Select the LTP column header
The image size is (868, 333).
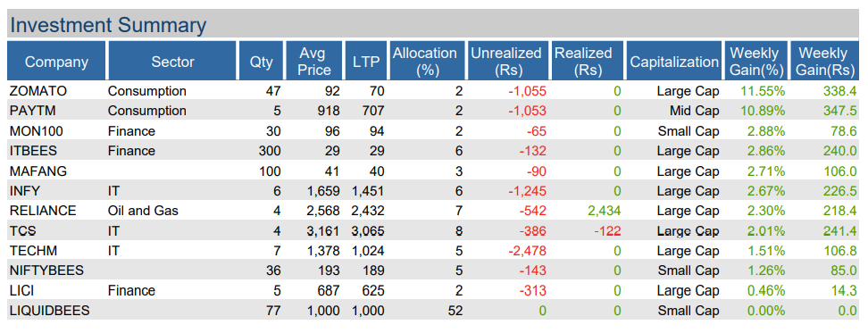pos(366,61)
